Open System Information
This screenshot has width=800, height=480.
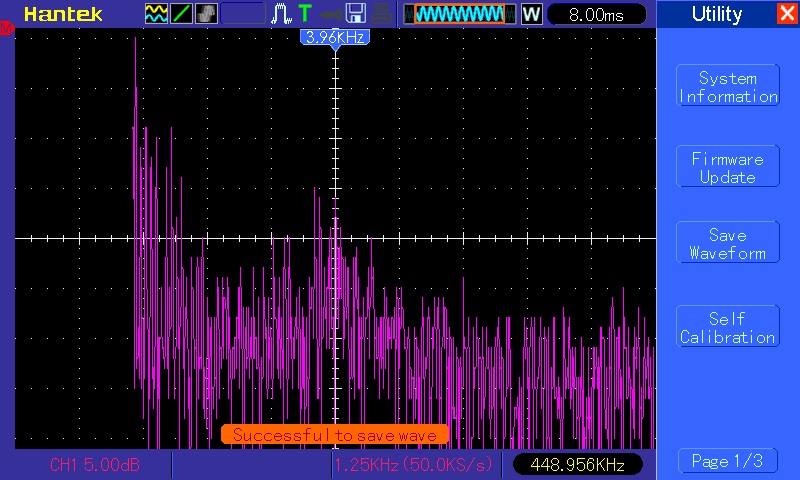(x=727, y=87)
